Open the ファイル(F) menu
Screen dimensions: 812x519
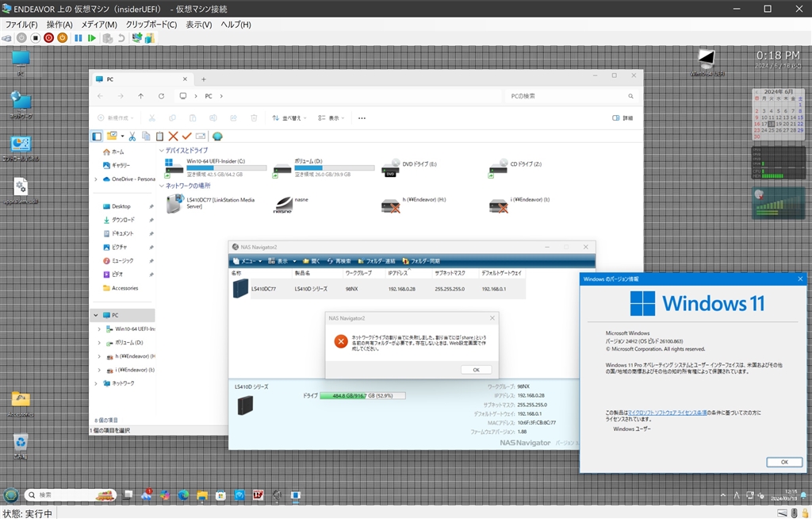21,25
